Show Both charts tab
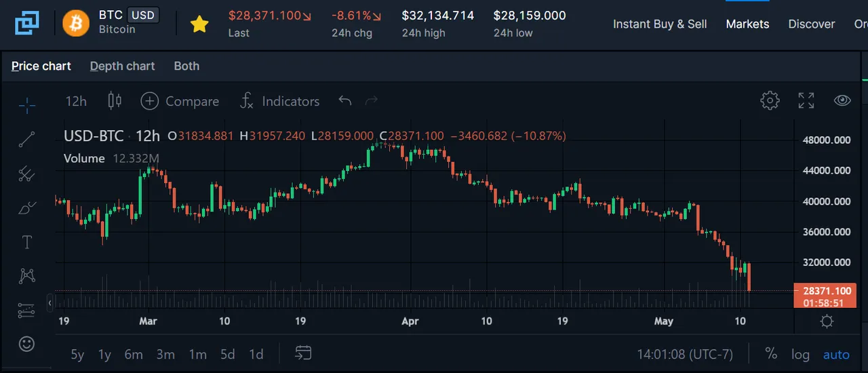Screen dimensions: 868x373 tap(186, 66)
